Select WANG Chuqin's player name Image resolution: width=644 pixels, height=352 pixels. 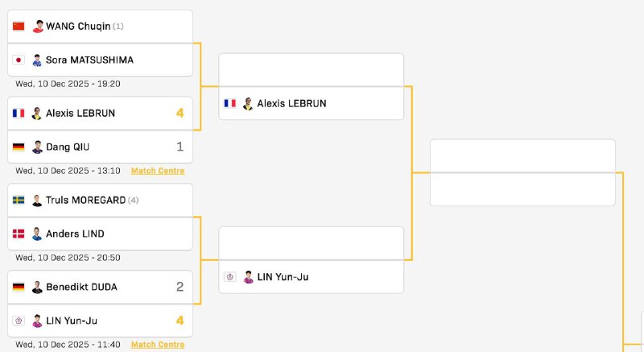click(x=77, y=27)
